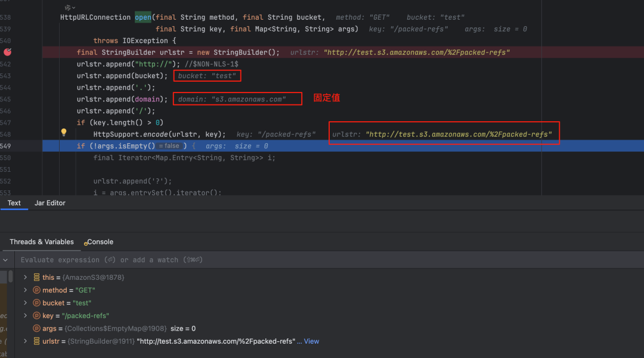The height and width of the screenshot is (358, 644).
Task: Click 'domain' variable in urlstr.append(domain)
Action: click(x=147, y=99)
